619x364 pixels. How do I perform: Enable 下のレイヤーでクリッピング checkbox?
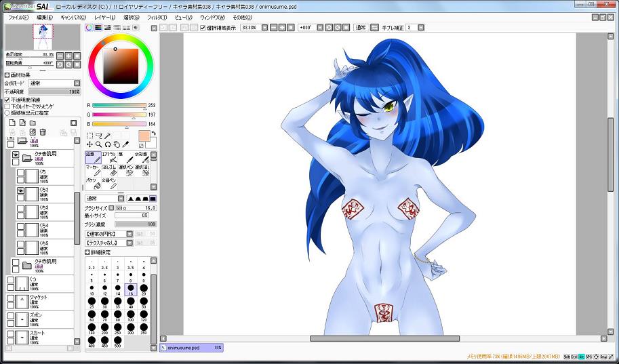[7, 106]
